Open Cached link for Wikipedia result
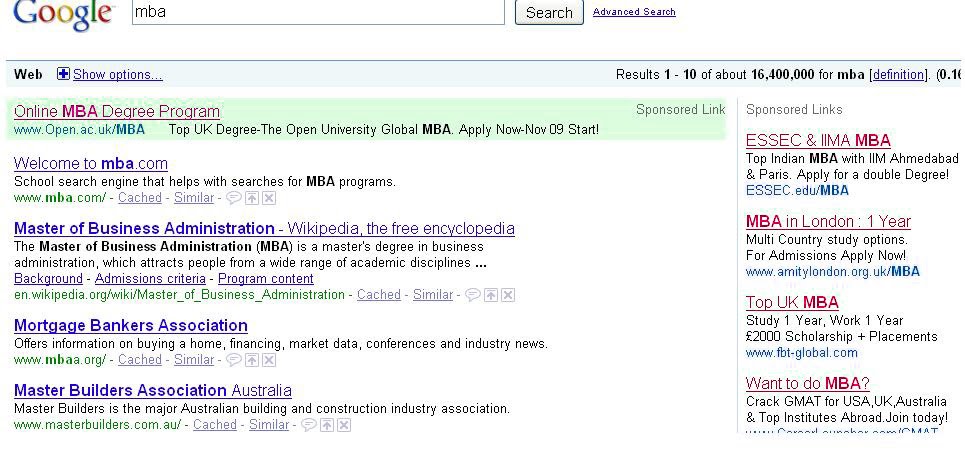Viewport: 965px width, 450px height. (x=378, y=295)
